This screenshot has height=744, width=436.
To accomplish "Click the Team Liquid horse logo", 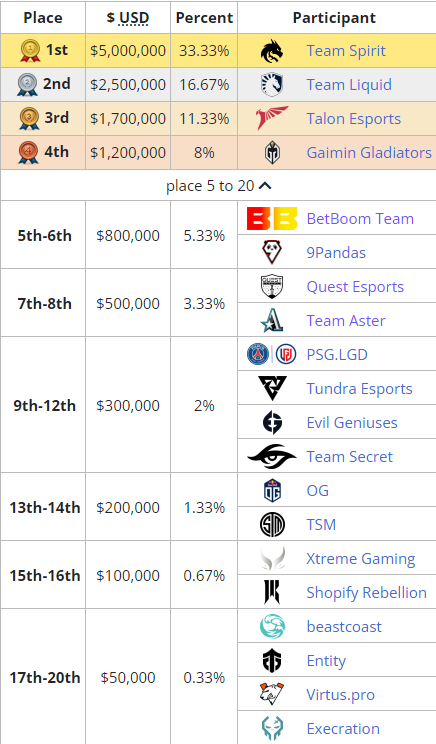I will click(272, 84).
